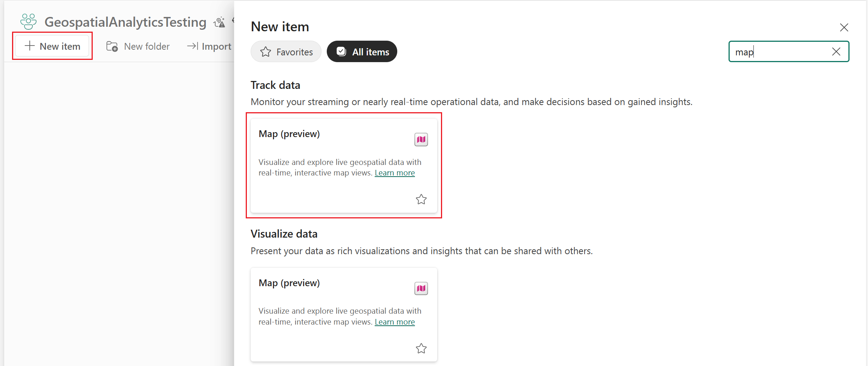Click the diagnostics icon after workspace name

(x=219, y=22)
